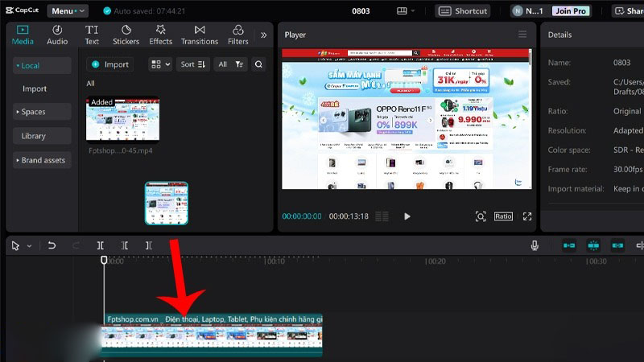The height and width of the screenshot is (362, 644).
Task: Open the grid view options dropdown
Action: (160, 64)
